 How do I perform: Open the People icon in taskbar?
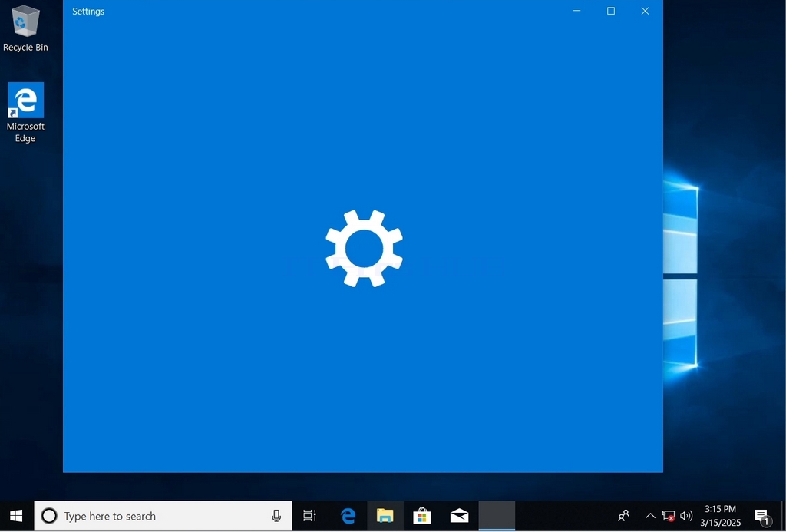click(623, 516)
